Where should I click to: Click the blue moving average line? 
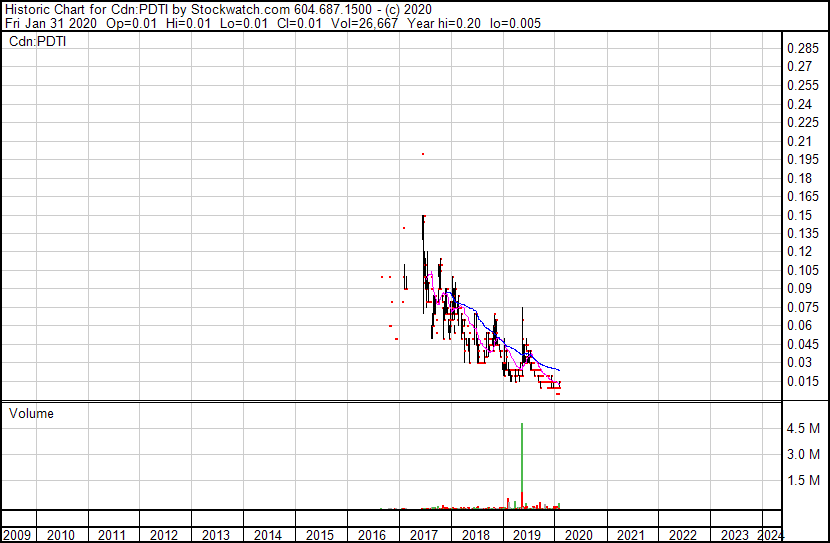pyautogui.click(x=503, y=343)
